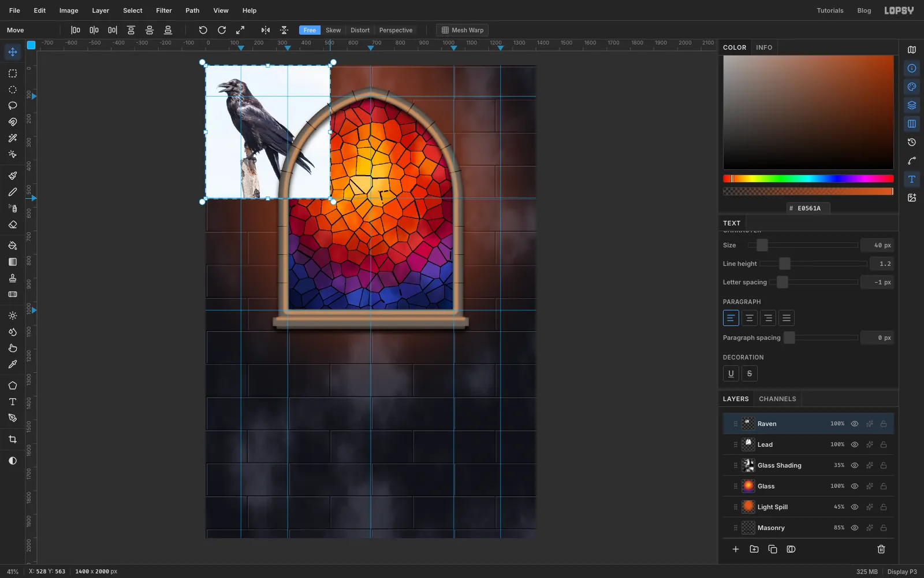
Task: Set paragraph alignment to center
Action: pos(750,318)
